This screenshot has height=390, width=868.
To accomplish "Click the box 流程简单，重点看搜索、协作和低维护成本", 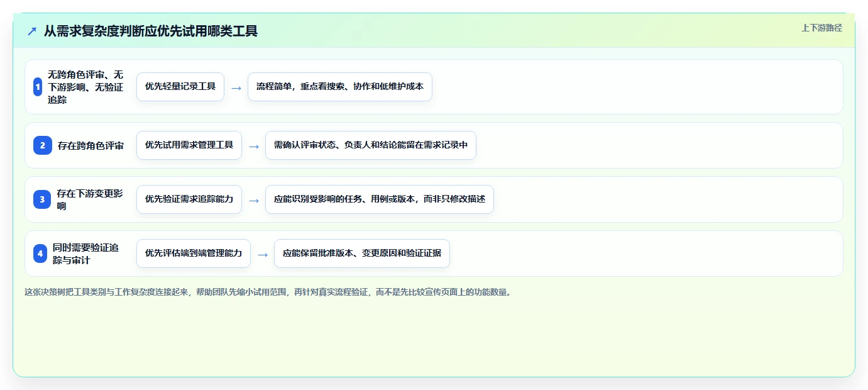I will click(x=340, y=87).
